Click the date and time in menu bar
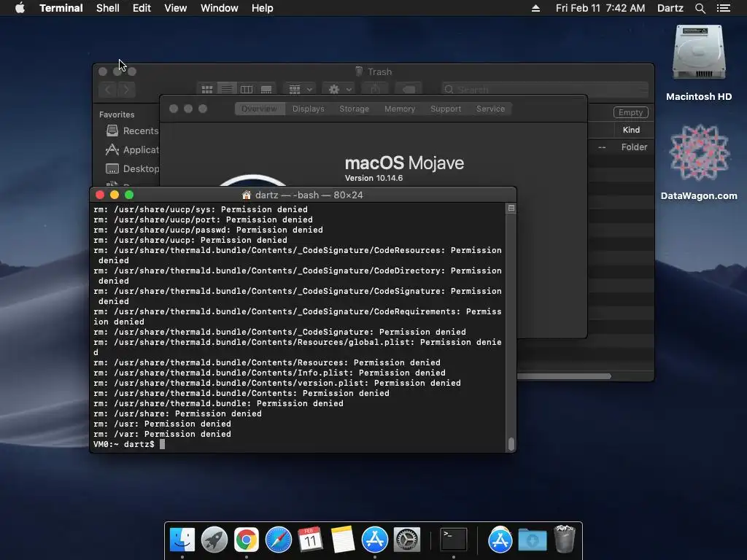Viewport: 747px width, 560px height. tap(600, 8)
